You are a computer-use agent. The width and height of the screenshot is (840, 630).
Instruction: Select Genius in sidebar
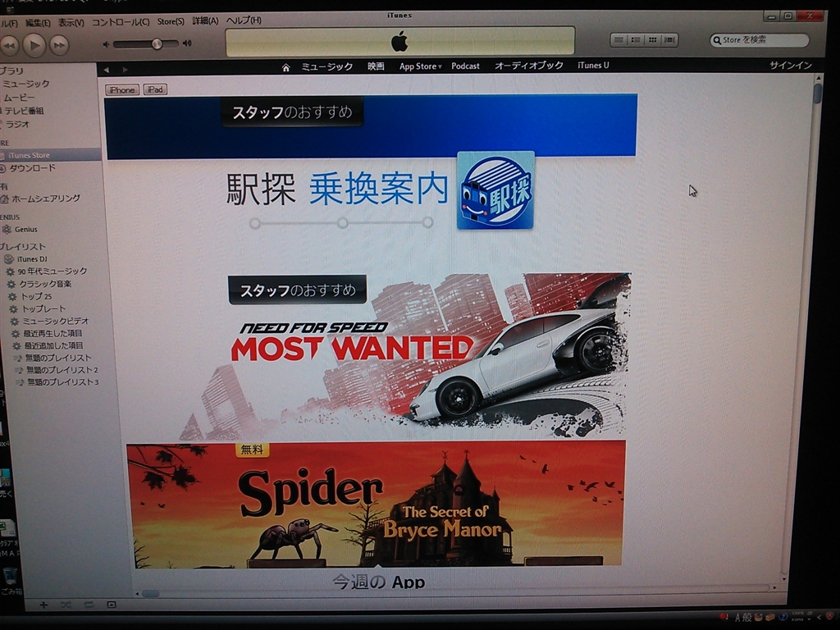pyautogui.click(x=25, y=230)
